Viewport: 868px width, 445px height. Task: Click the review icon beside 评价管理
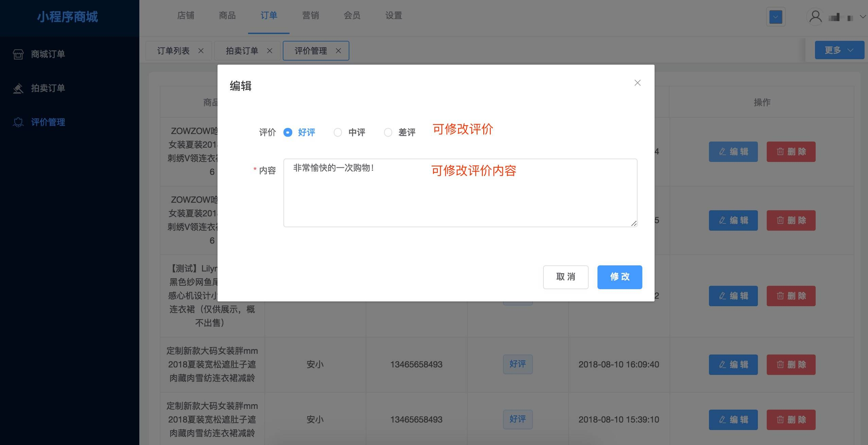tap(18, 122)
